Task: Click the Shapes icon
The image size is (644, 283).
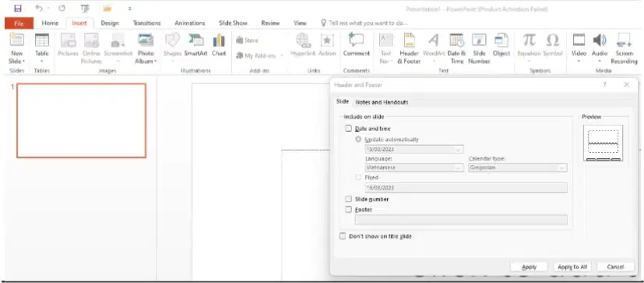Action: [x=173, y=48]
